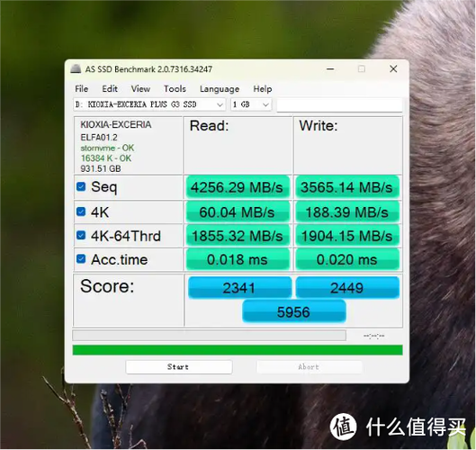Image resolution: width=476 pixels, height=450 pixels.
Task: Open the Language menu
Action: [x=220, y=89]
